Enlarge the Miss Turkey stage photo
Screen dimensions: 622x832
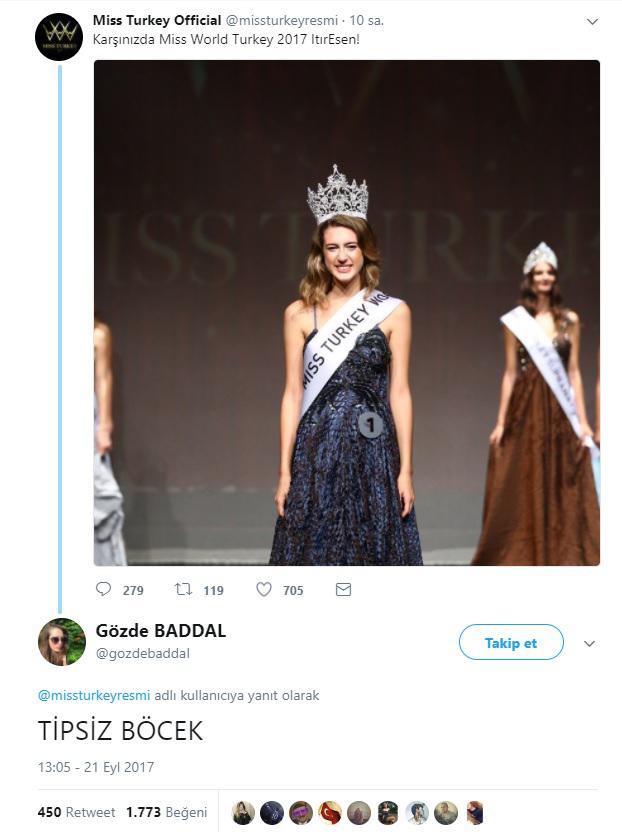coord(347,312)
